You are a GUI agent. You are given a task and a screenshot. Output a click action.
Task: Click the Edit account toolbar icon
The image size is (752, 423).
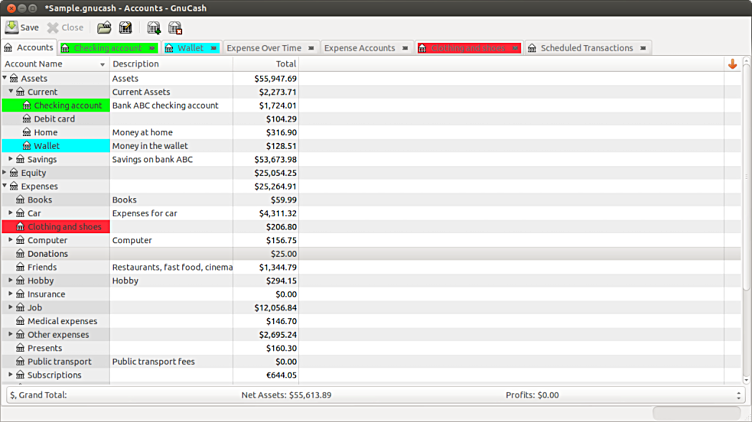tap(126, 27)
